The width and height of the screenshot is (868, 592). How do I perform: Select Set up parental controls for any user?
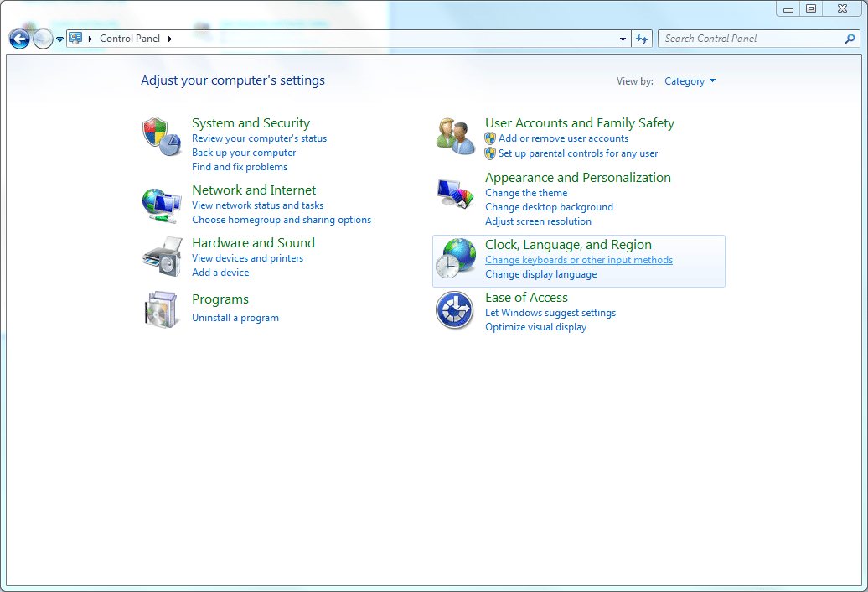click(578, 153)
